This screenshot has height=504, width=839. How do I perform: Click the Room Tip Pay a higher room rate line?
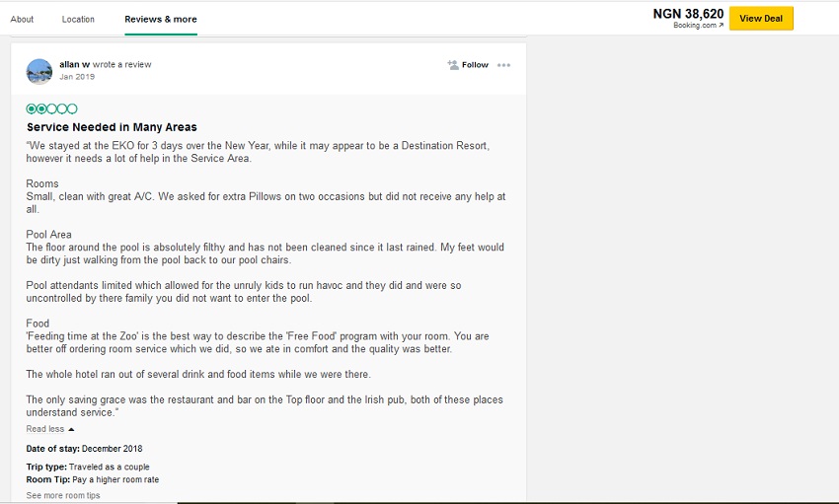click(92, 479)
